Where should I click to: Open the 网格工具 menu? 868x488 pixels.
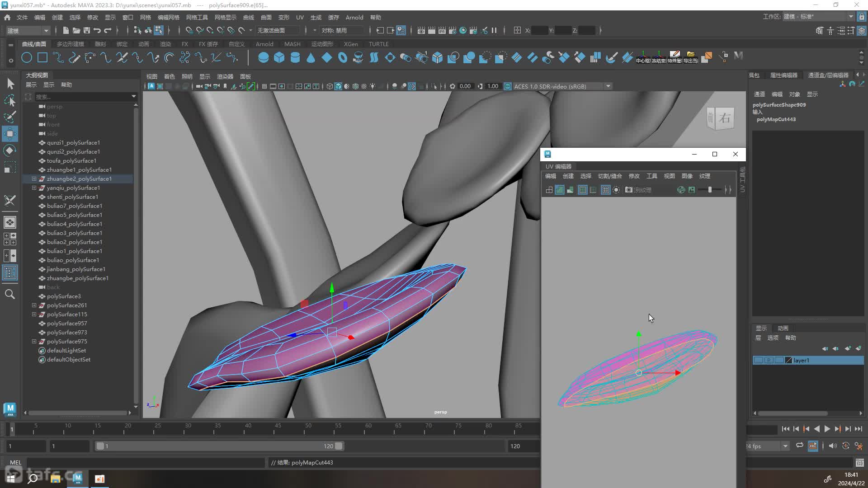197,17
